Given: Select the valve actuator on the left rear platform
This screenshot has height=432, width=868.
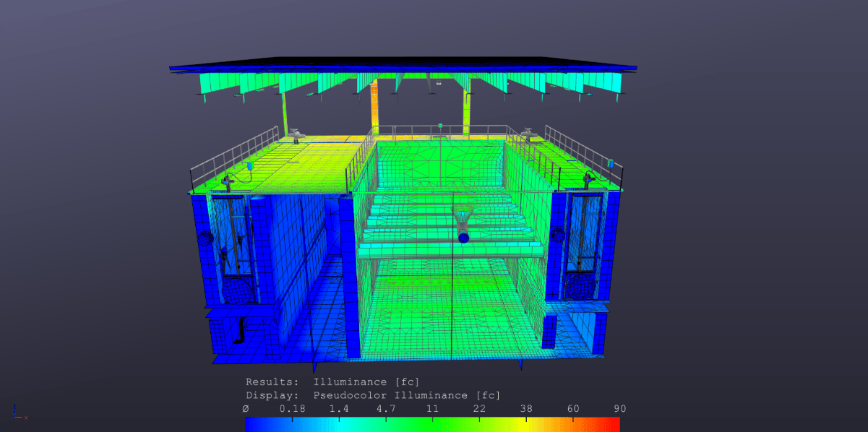Looking at the screenshot, I should pyautogui.click(x=295, y=134).
